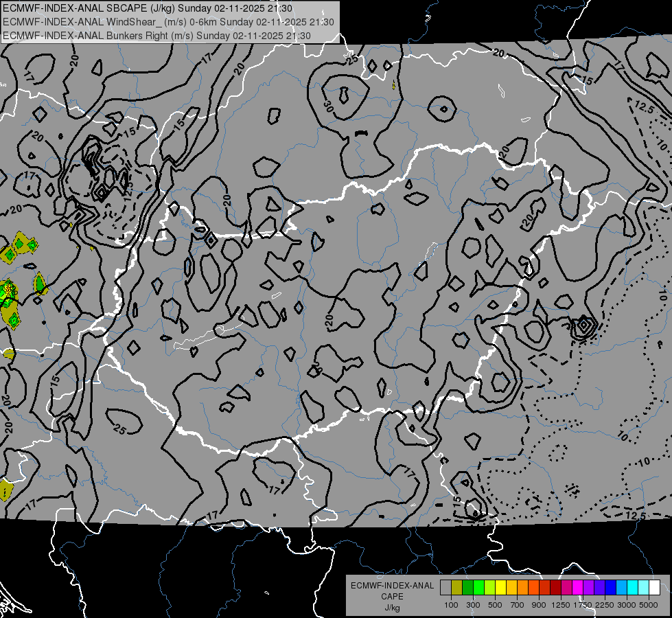Select the white legend swatch
672x618 pixels.
pos(655,588)
